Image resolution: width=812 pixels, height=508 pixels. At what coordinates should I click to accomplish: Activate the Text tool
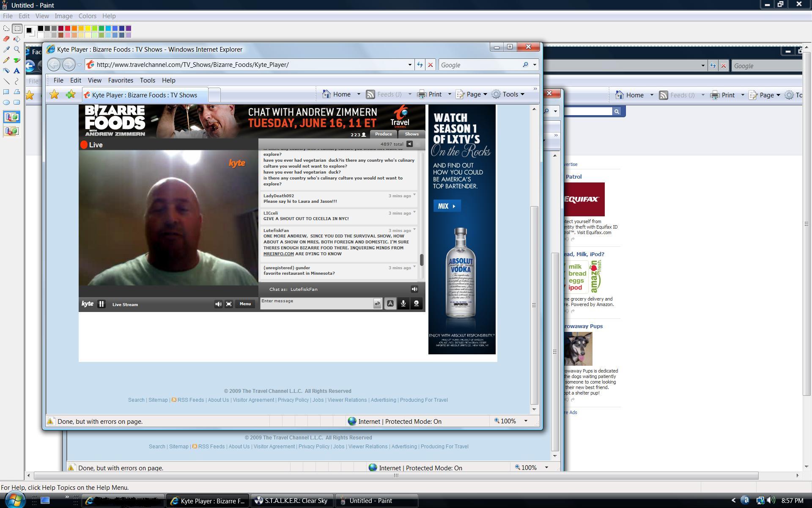pyautogui.click(x=17, y=71)
